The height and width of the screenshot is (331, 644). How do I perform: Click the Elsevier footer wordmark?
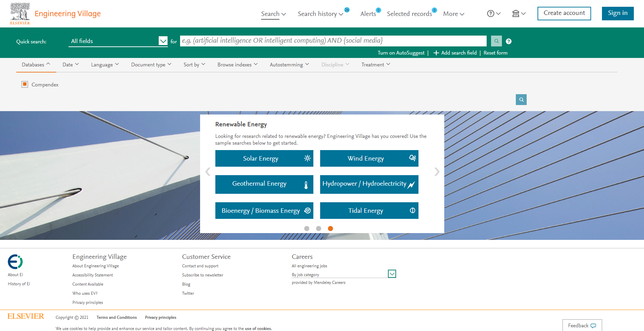pos(26,316)
